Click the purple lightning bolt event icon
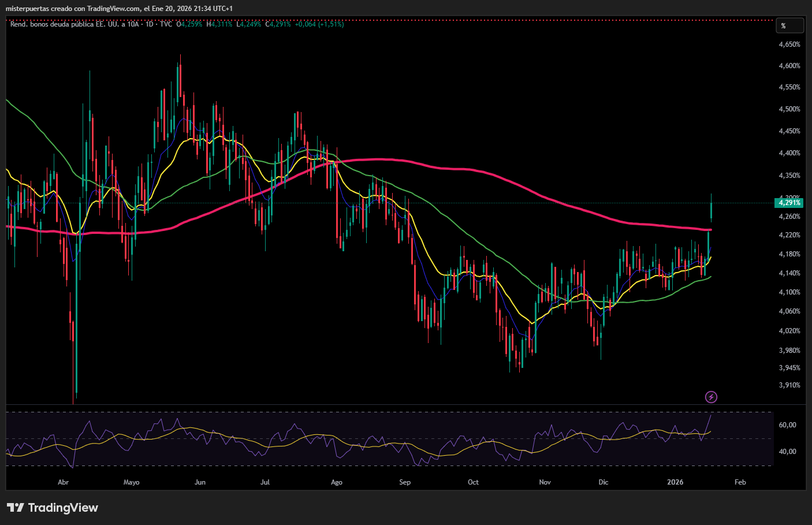 [712, 397]
